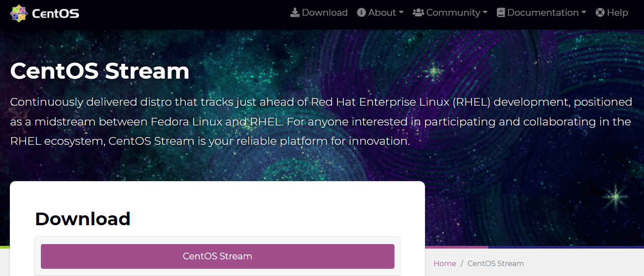Open the Documentation dropdown caret
This screenshot has height=276, width=644.
583,13
